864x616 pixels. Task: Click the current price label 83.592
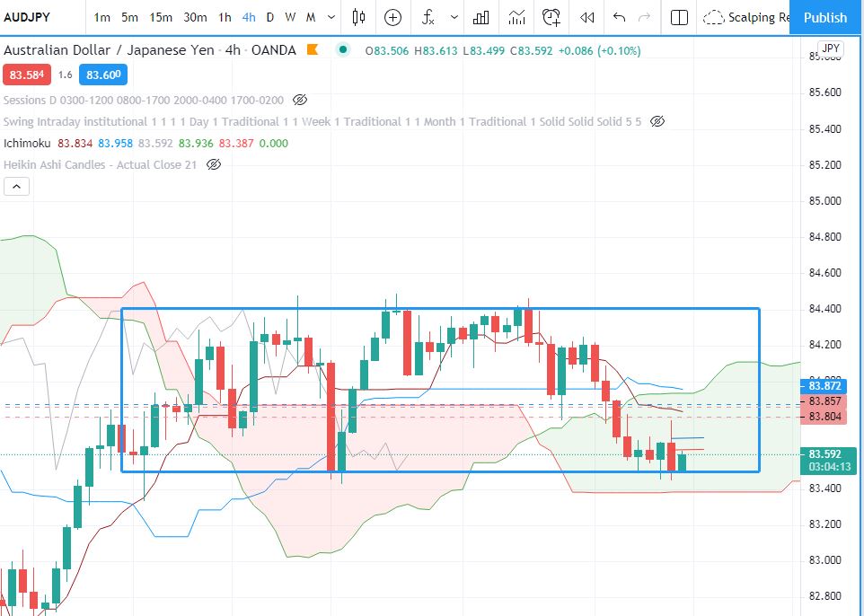pos(824,454)
